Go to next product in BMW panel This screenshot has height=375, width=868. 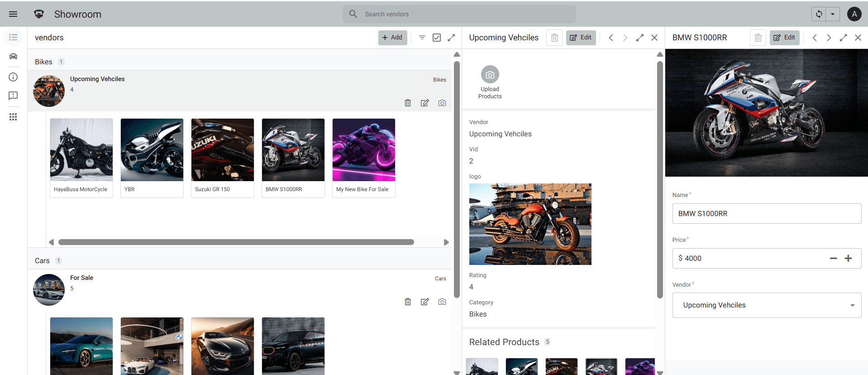point(829,38)
